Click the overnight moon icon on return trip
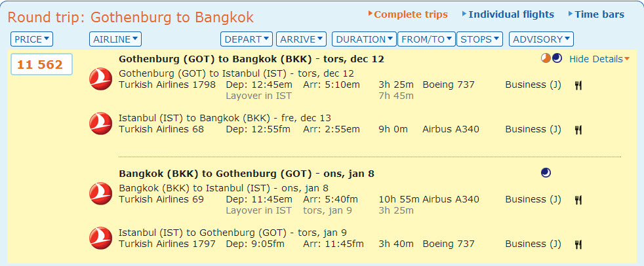This screenshot has width=644, height=266. (x=546, y=173)
